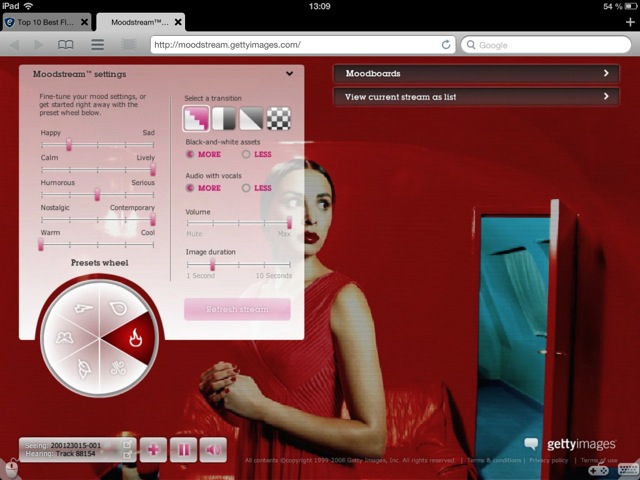Image resolution: width=640 pixels, height=480 pixels.
Task: Tap the game controller icon
Action: [x=598, y=470]
